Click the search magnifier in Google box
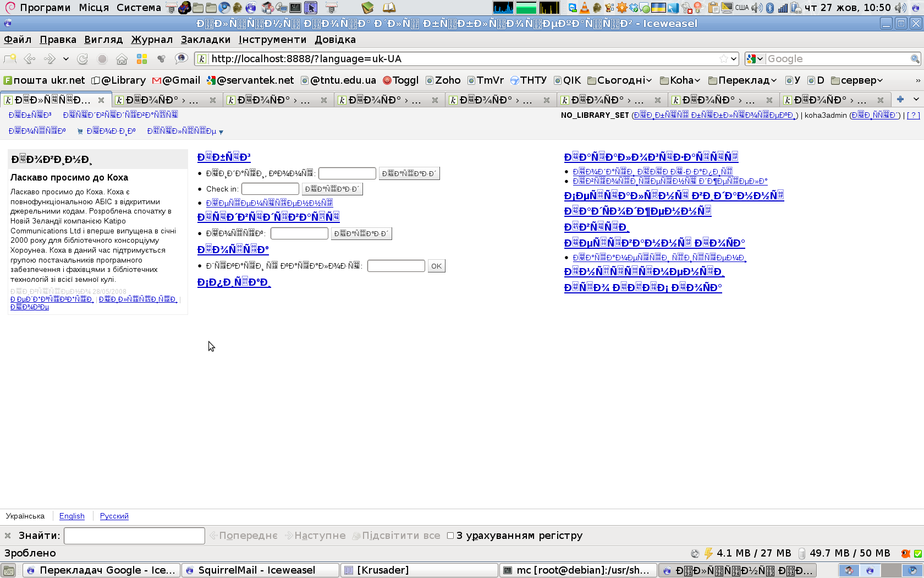 click(x=915, y=59)
